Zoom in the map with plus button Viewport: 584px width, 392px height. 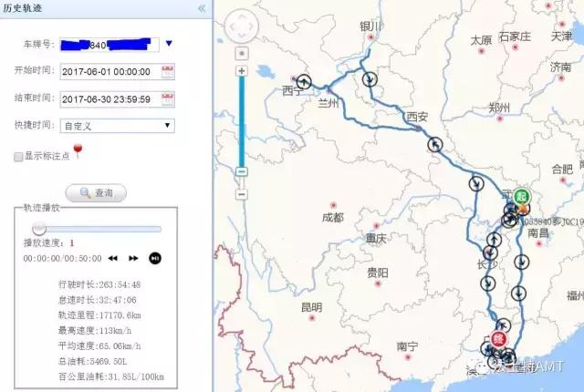coord(242,71)
